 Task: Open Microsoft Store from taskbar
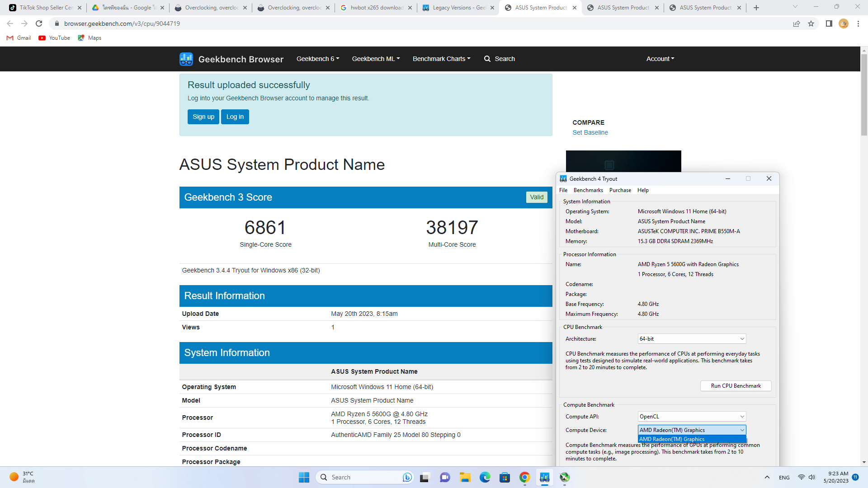(x=505, y=477)
